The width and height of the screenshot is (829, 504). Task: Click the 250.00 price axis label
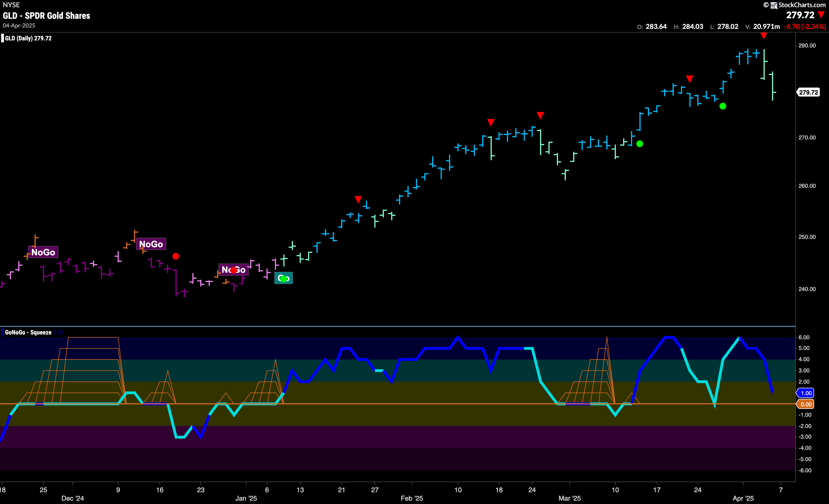coord(807,237)
